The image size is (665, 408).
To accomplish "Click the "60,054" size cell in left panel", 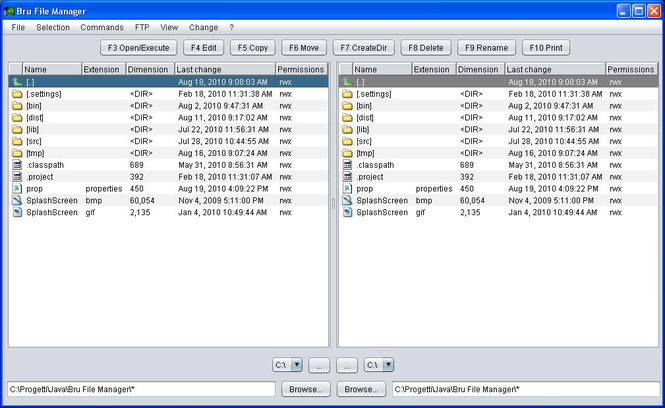I will [x=142, y=201].
